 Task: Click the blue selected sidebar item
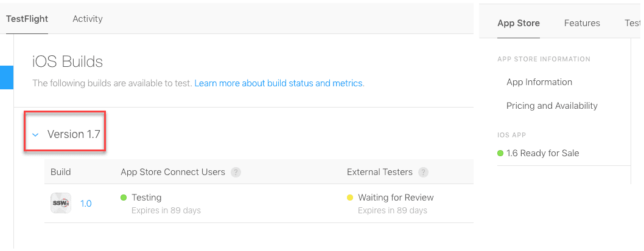[6, 78]
